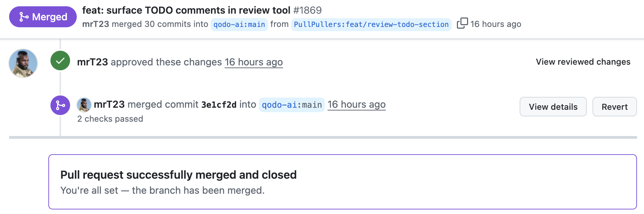644x214 pixels.
Task: Open PullPullers:feat/review-todo-section head branch
Action: (371, 24)
